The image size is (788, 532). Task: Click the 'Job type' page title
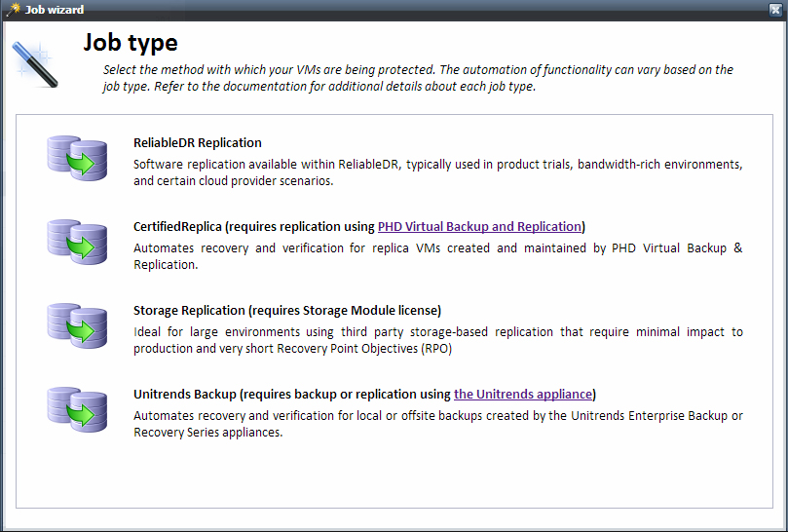coord(131,42)
